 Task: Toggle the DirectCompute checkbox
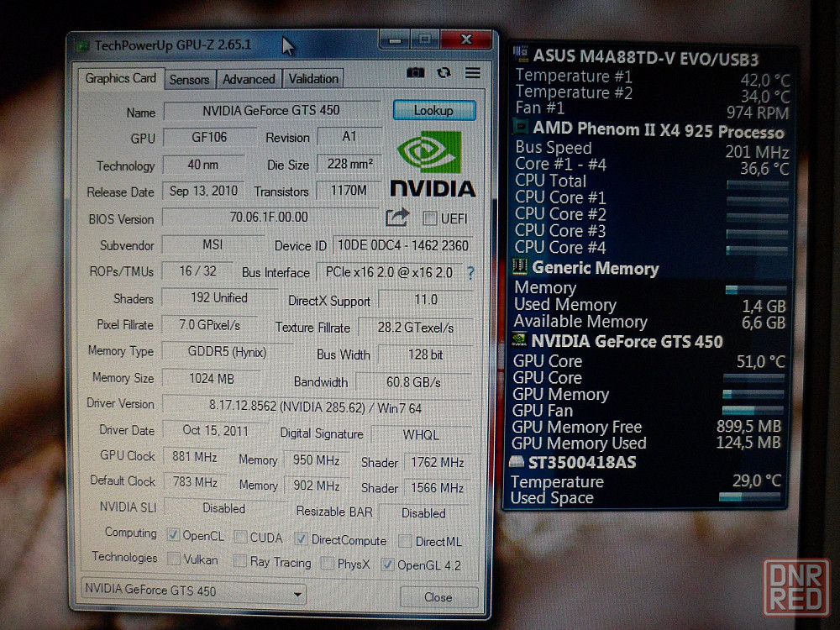click(x=301, y=539)
